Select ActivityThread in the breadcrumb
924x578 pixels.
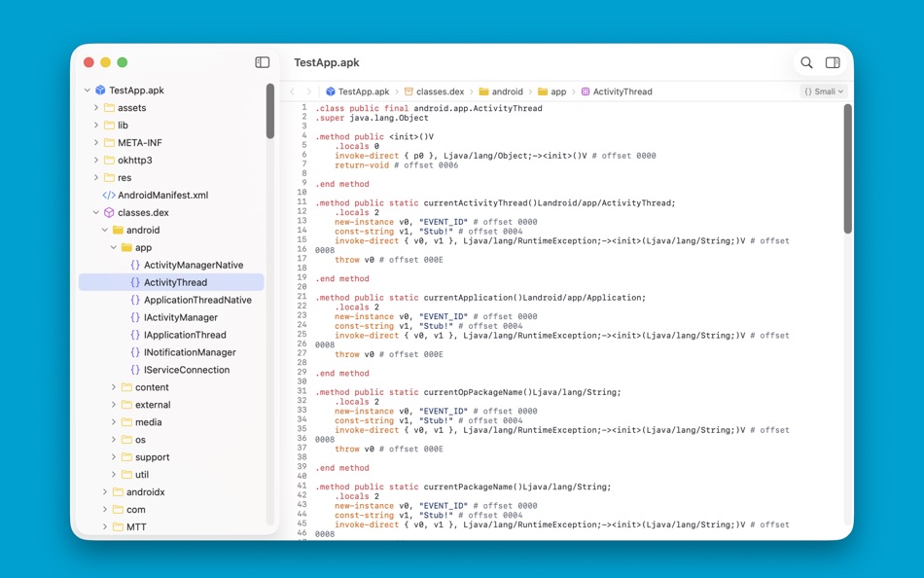pyautogui.click(x=622, y=91)
